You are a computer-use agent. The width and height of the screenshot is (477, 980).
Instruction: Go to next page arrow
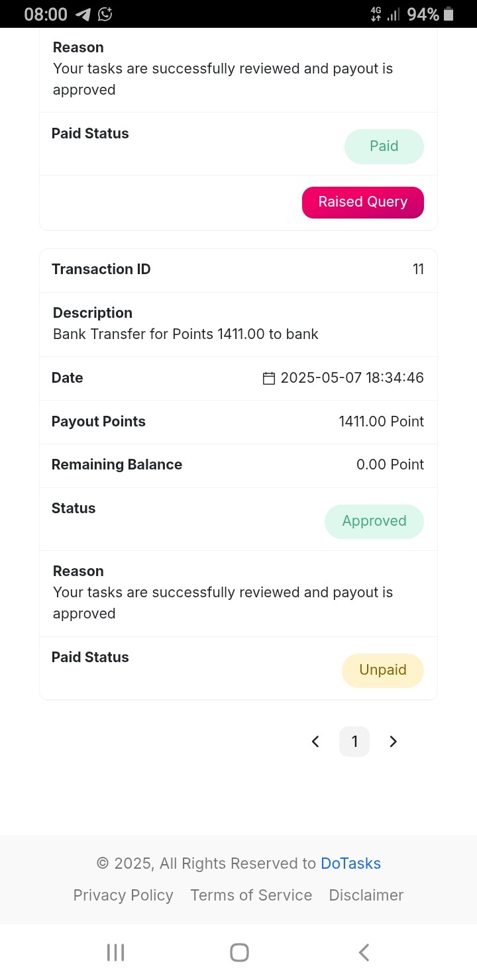[x=393, y=742]
